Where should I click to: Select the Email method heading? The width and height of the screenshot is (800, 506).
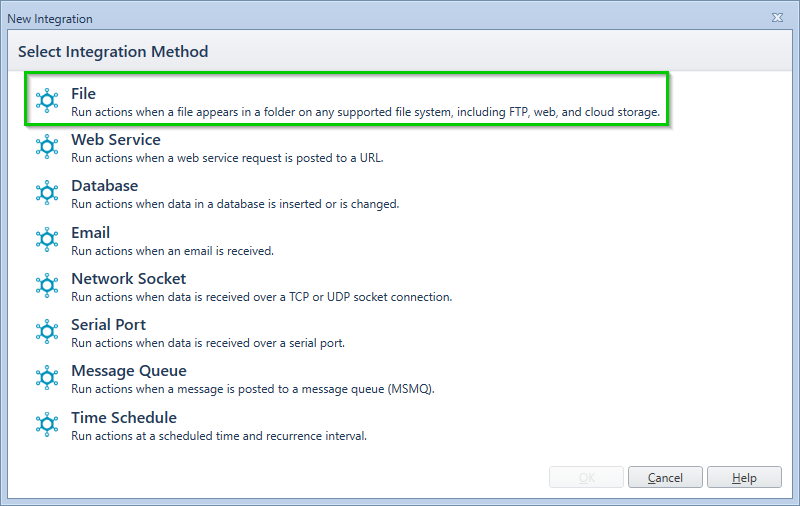tap(90, 233)
